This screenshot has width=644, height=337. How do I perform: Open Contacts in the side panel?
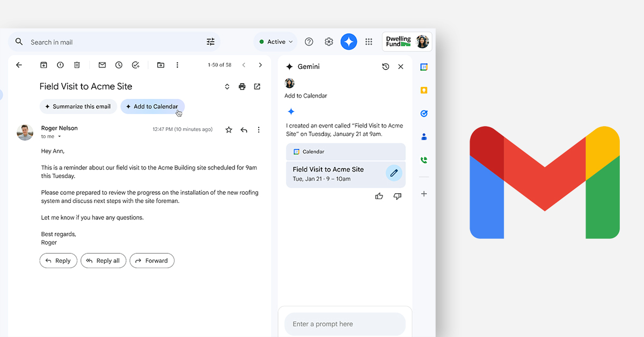click(x=424, y=137)
